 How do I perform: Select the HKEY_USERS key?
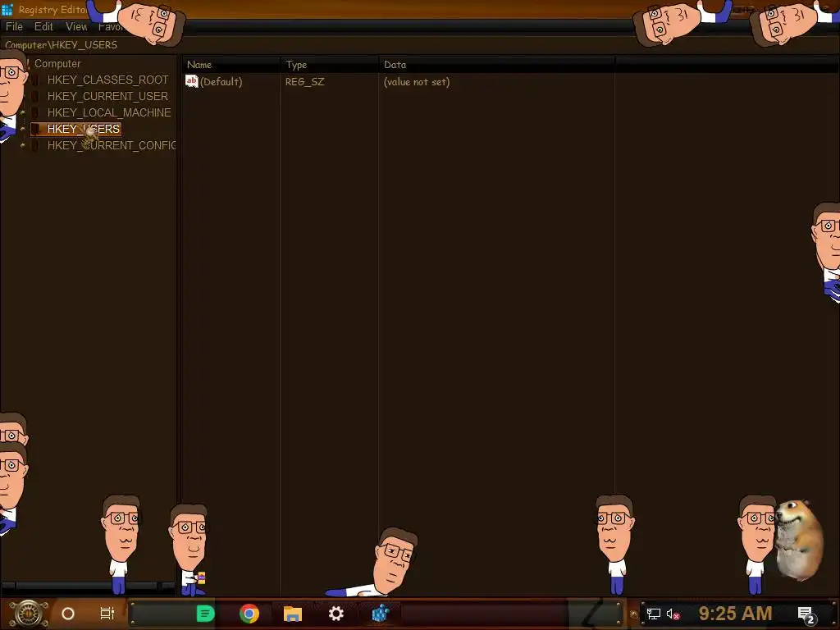tap(84, 129)
